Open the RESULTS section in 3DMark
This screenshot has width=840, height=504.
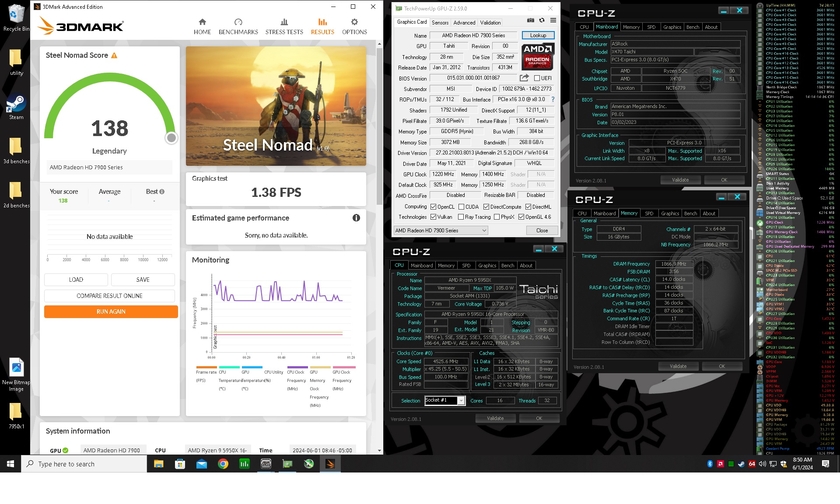pos(322,27)
